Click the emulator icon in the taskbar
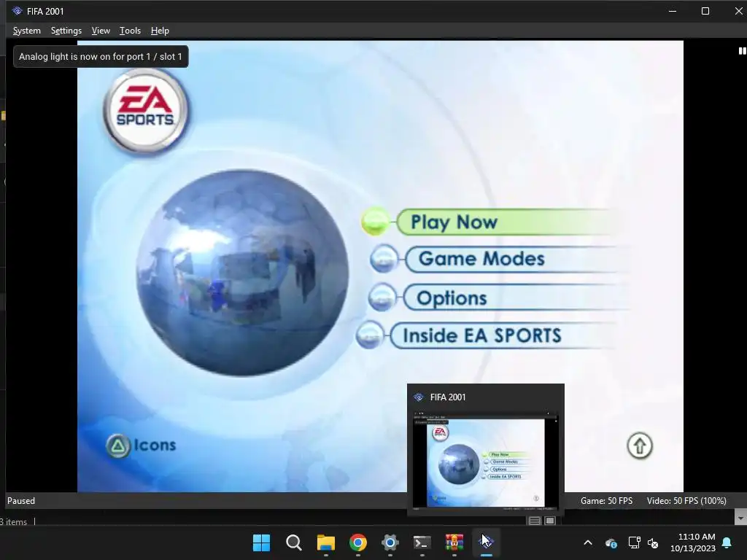The width and height of the screenshot is (747, 560). point(487,542)
